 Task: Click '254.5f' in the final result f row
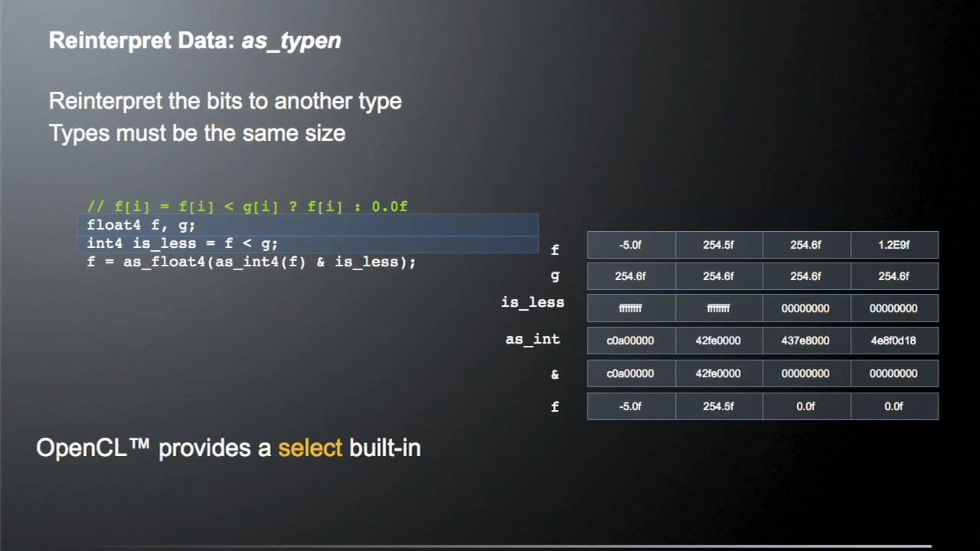(x=719, y=406)
